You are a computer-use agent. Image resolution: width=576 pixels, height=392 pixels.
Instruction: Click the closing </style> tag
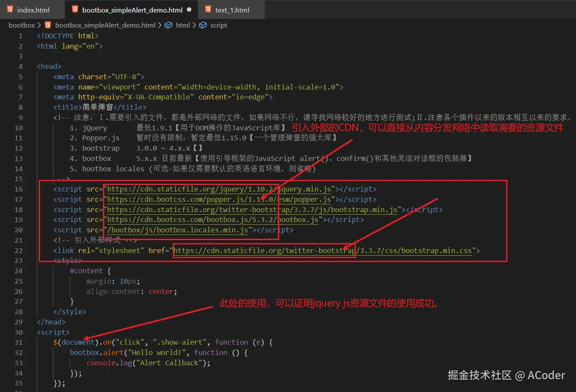coord(70,312)
